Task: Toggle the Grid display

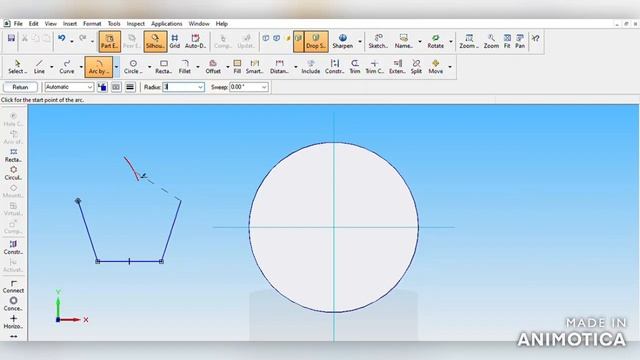Action: coord(175,42)
